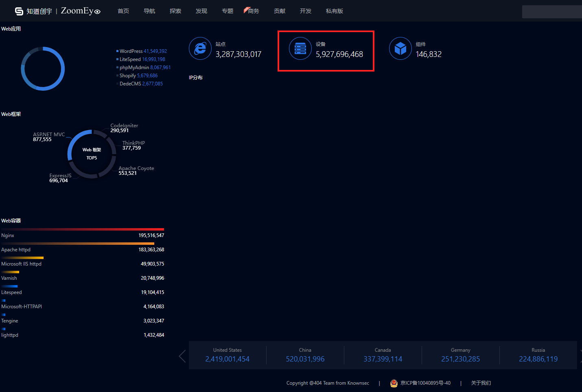The width and height of the screenshot is (582, 392).
Task: Select LiteSpeed legend entry
Action: click(141, 59)
